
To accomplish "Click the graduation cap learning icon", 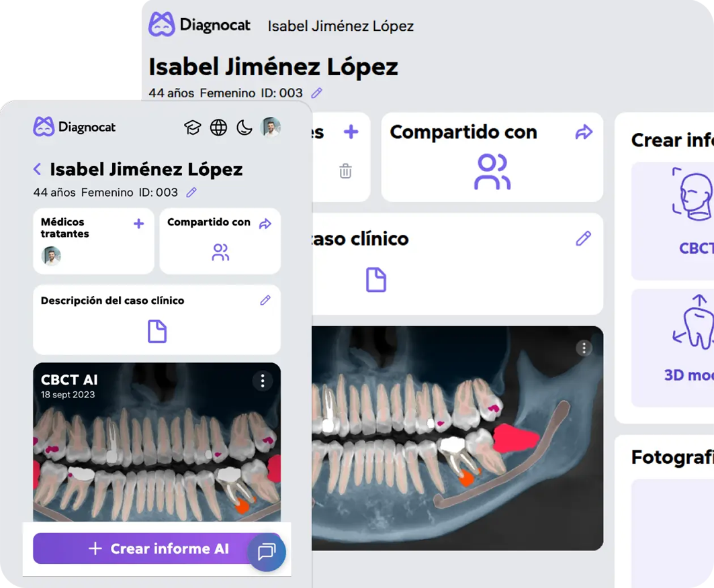I will (193, 128).
